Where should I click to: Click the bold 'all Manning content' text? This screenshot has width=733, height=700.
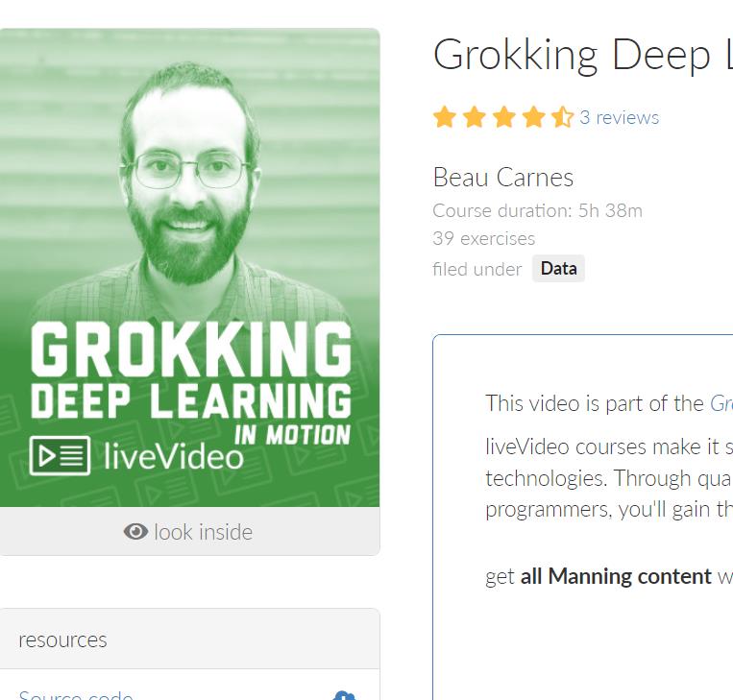[616, 576]
